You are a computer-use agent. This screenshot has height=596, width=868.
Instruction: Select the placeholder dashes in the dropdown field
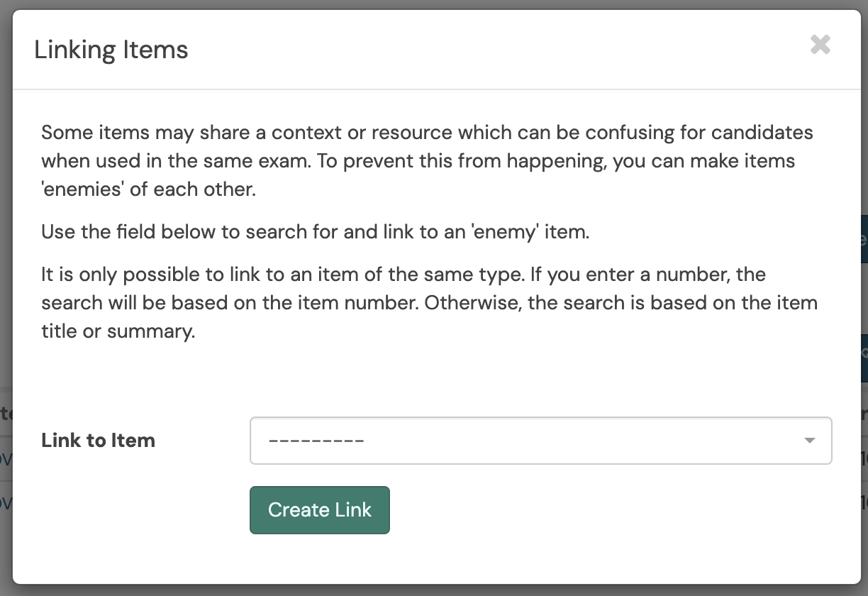316,441
